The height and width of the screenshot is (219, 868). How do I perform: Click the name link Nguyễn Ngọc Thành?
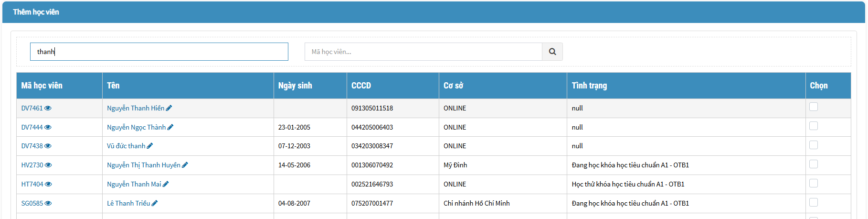136,127
